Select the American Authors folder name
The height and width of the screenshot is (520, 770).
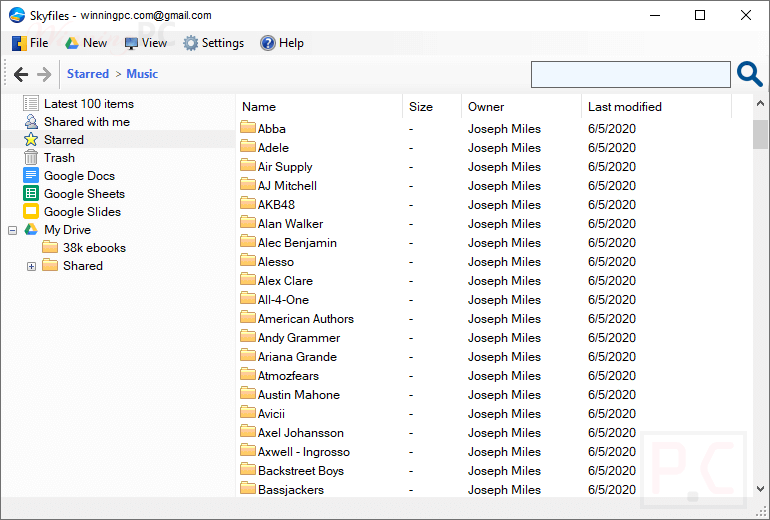click(x=305, y=319)
